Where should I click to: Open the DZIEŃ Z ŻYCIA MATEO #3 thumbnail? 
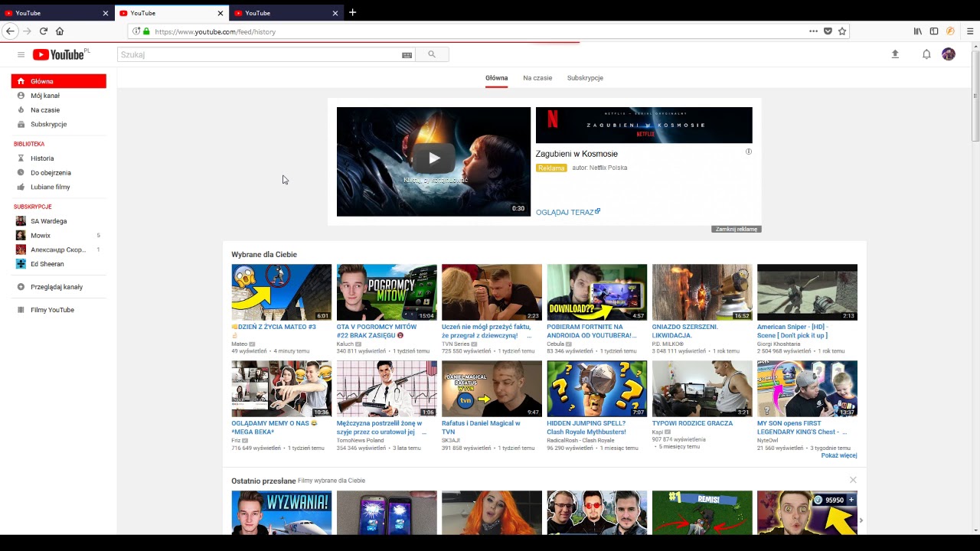pyautogui.click(x=281, y=292)
